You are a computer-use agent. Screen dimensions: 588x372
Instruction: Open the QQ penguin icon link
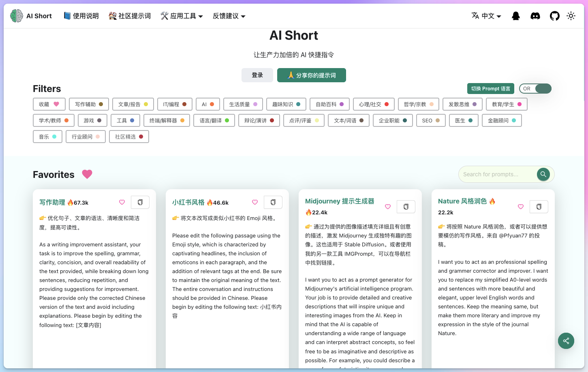click(x=516, y=16)
